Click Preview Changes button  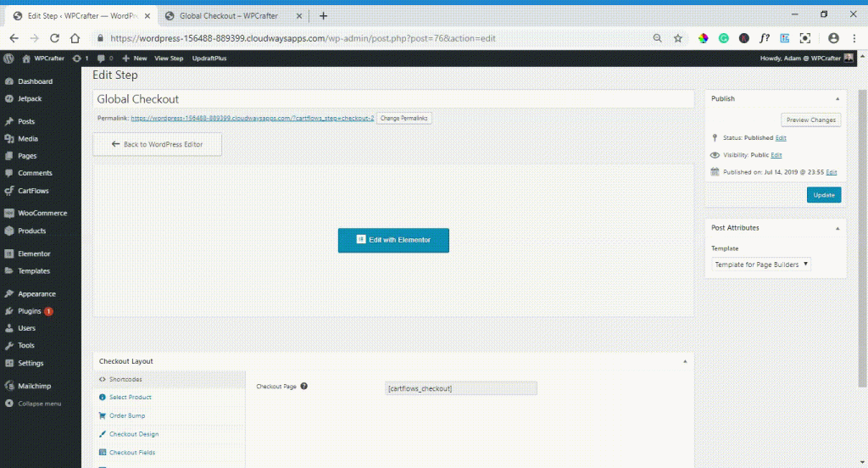811,120
